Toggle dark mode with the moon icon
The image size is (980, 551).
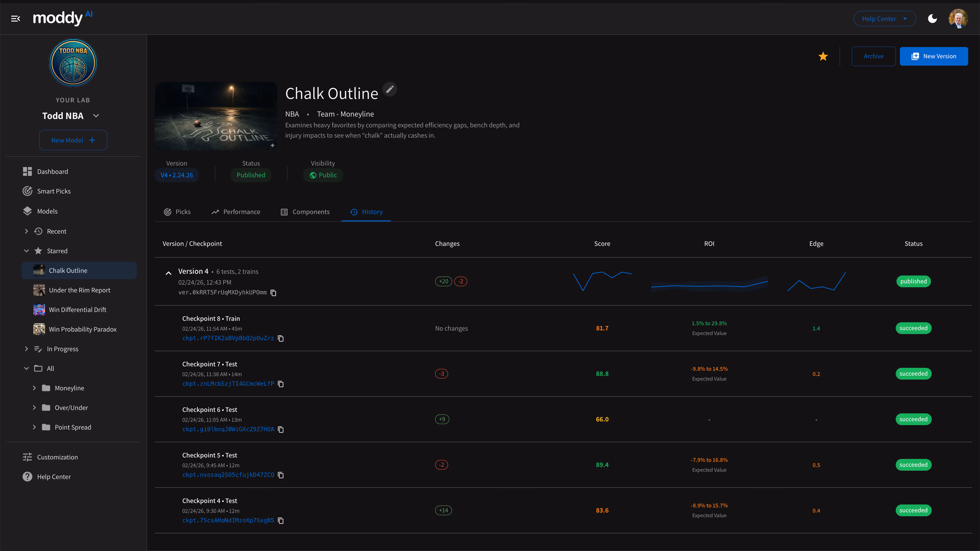point(932,18)
